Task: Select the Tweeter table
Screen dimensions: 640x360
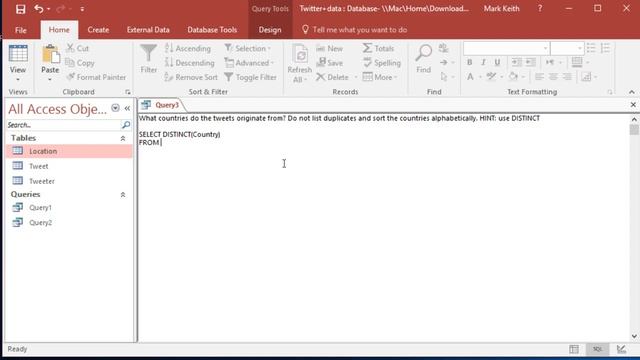Action: [69, 181]
